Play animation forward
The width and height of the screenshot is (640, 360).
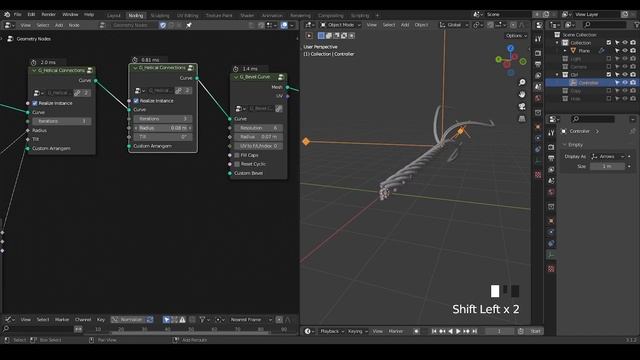(x=458, y=331)
